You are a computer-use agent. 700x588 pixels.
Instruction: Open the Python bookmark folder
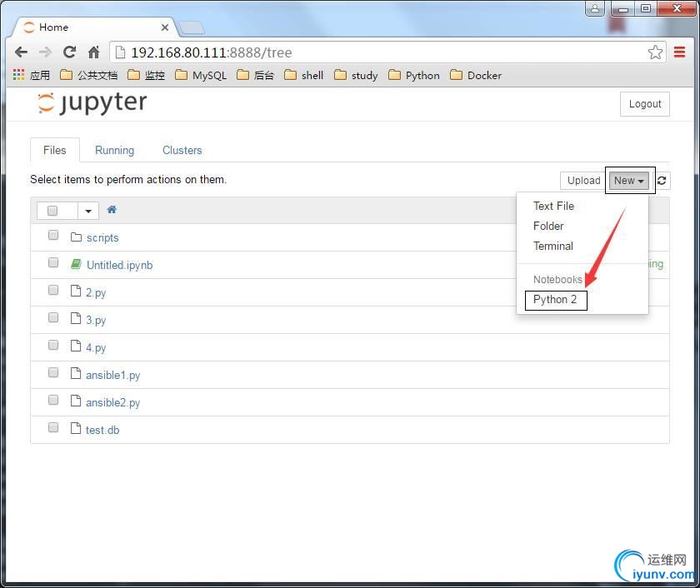pos(414,75)
